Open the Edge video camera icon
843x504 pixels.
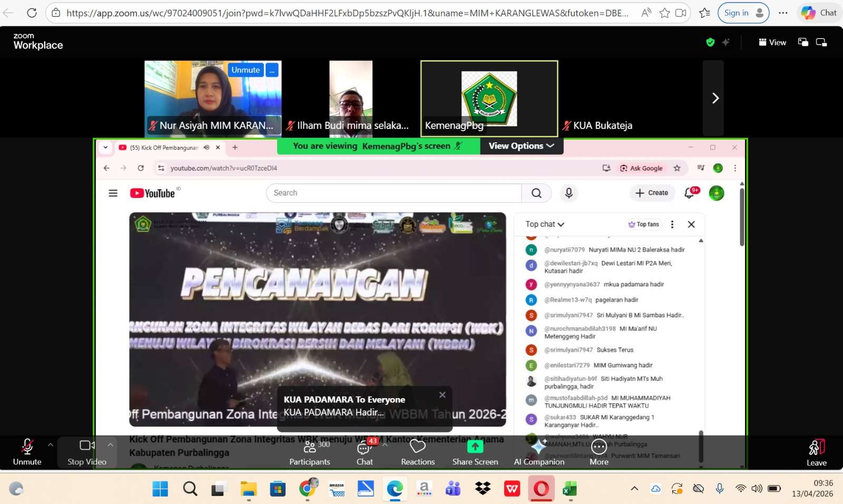[681, 13]
